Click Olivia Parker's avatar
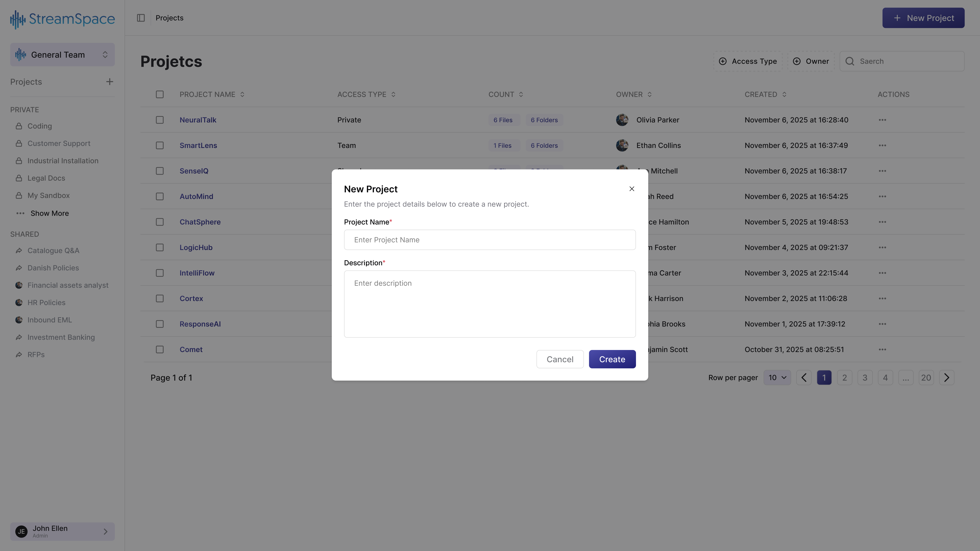This screenshot has width=980, height=551. (622, 120)
